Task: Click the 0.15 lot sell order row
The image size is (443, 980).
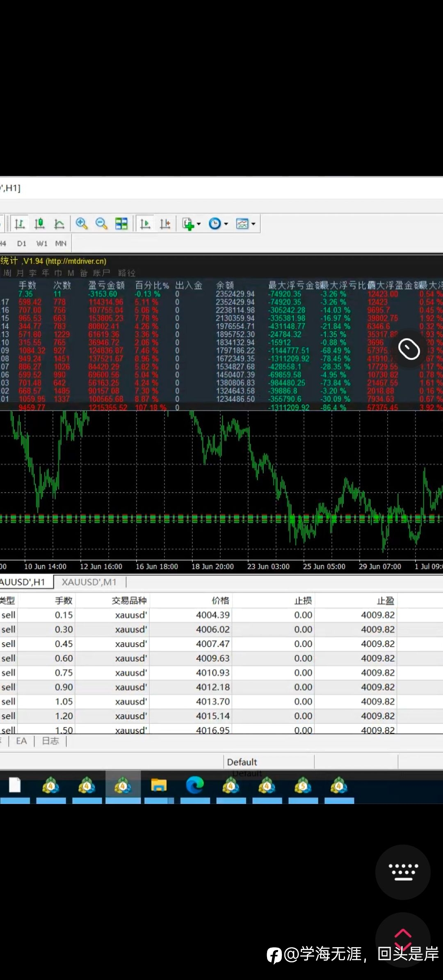Action: 221,615
